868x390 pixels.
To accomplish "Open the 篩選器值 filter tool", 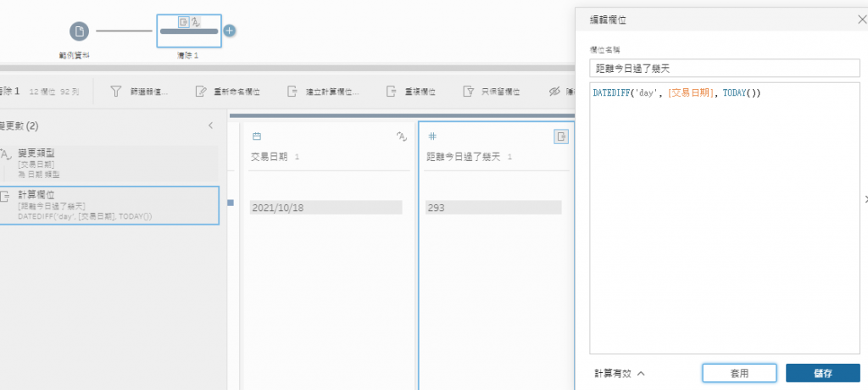I will [139, 92].
